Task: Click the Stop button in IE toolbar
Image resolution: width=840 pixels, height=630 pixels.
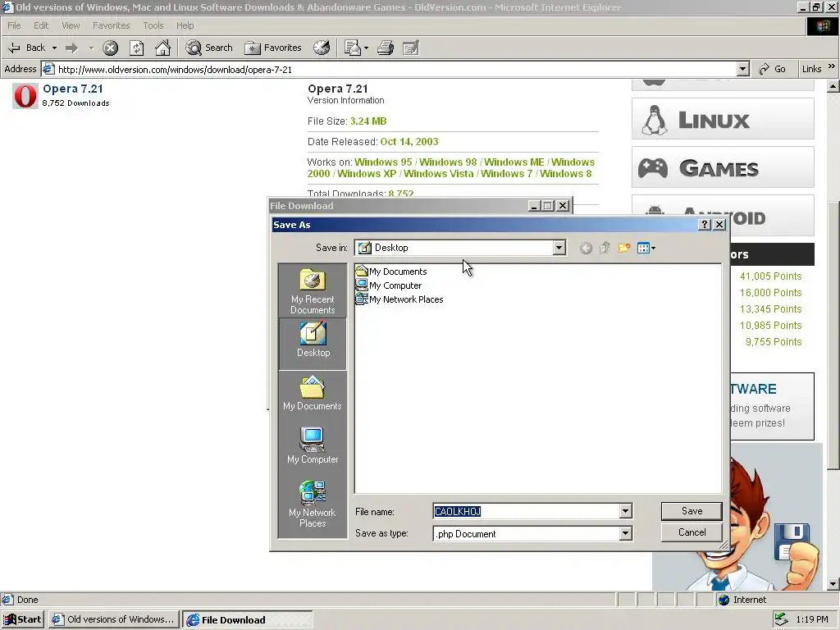Action: [x=111, y=48]
